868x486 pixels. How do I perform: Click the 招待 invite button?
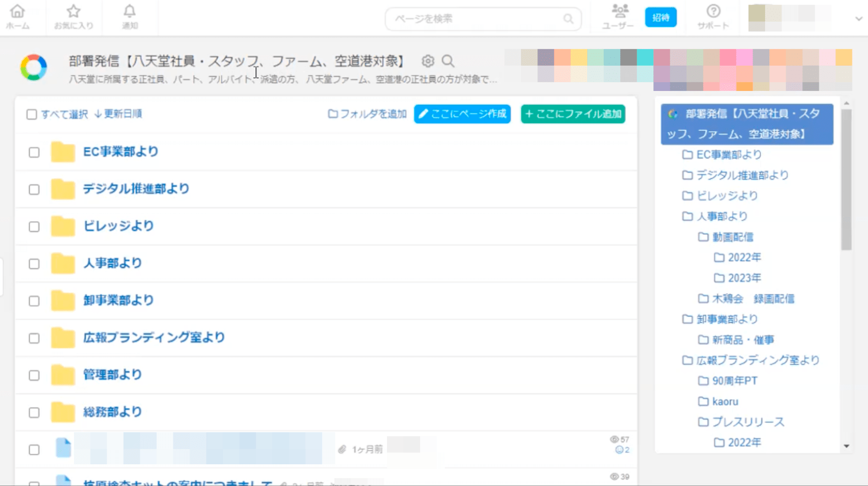click(x=661, y=18)
